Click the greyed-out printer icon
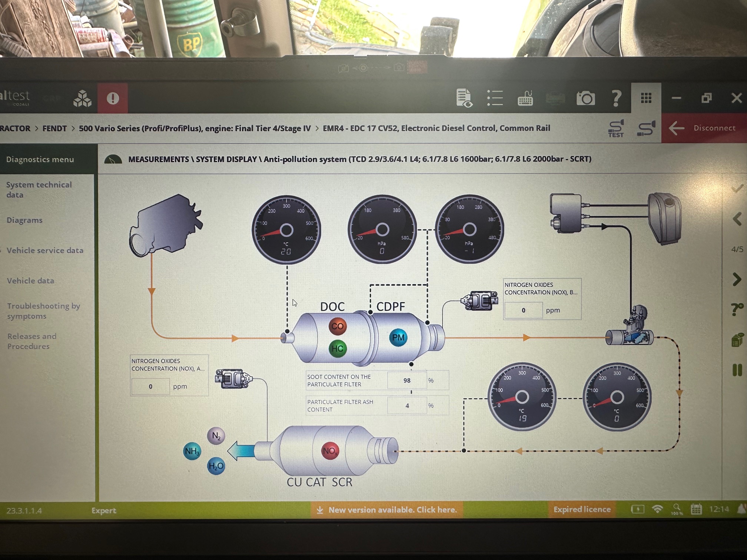Viewport: 747px width, 560px height. coord(555,99)
